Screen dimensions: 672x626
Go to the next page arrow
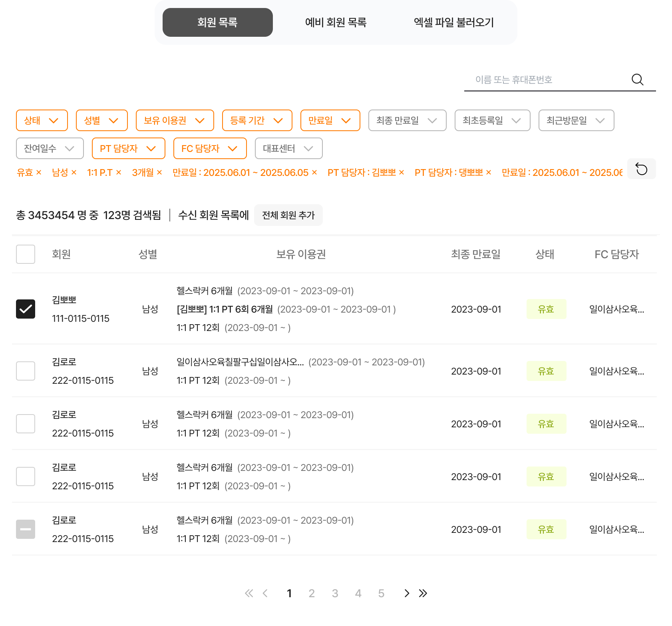[x=407, y=593]
